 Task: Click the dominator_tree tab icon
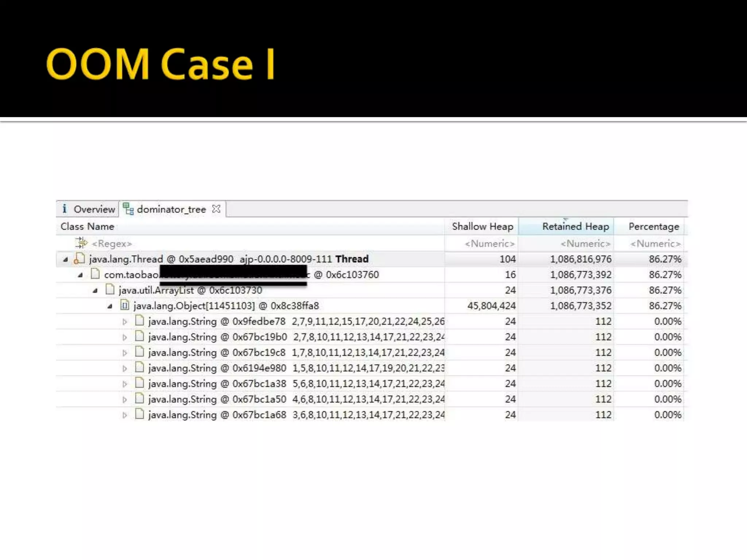tap(128, 209)
